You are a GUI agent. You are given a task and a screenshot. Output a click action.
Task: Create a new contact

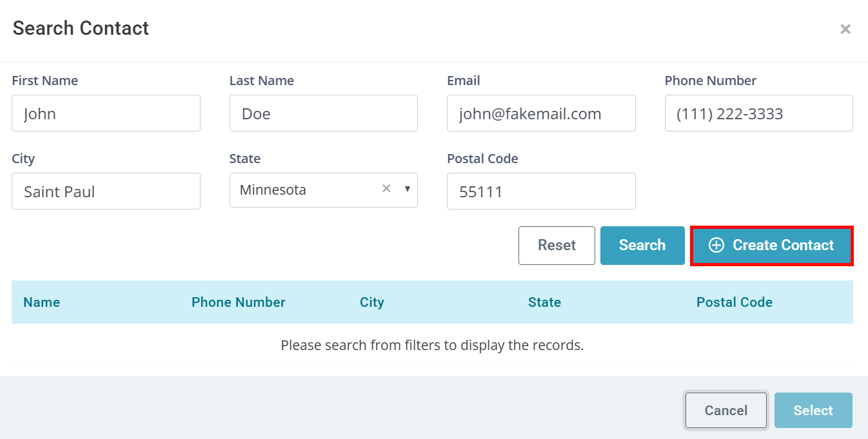[772, 246]
